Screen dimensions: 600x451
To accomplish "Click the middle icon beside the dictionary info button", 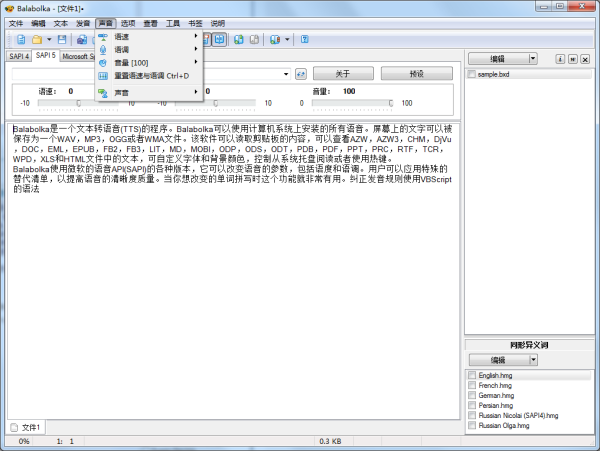I will coord(571,59).
